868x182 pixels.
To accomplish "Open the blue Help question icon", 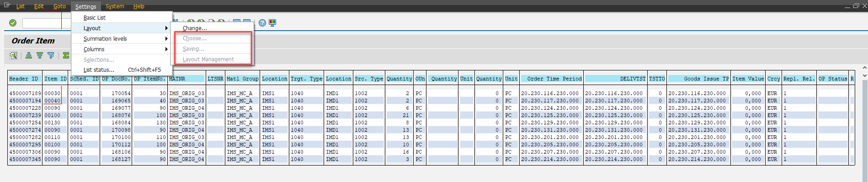I will click(x=262, y=23).
